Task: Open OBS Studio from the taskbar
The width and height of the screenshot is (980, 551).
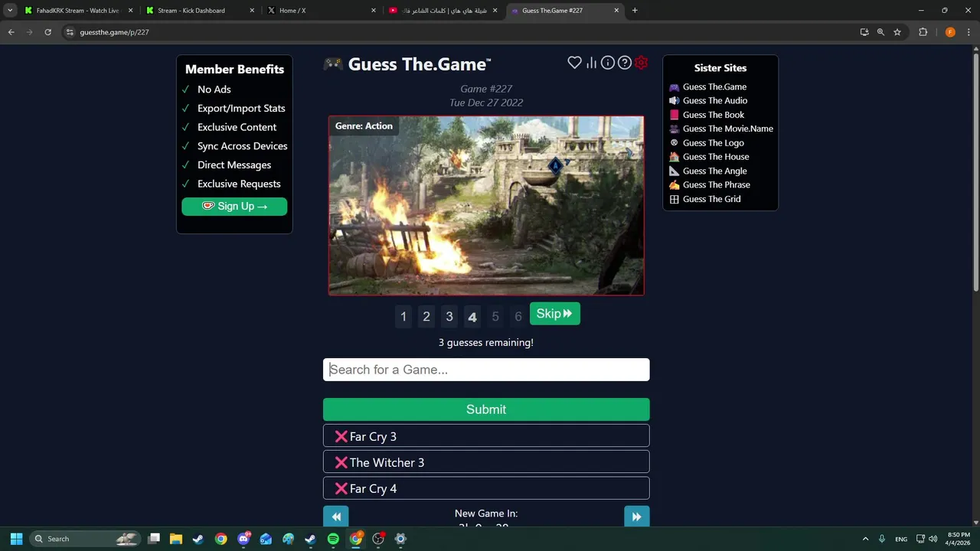Action: pyautogui.click(x=378, y=539)
